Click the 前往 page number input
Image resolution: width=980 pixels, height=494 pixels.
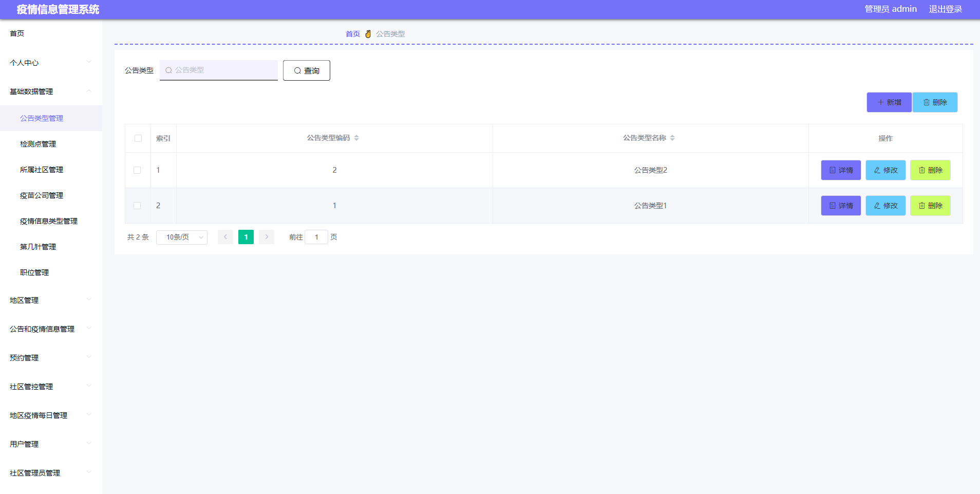[316, 237]
